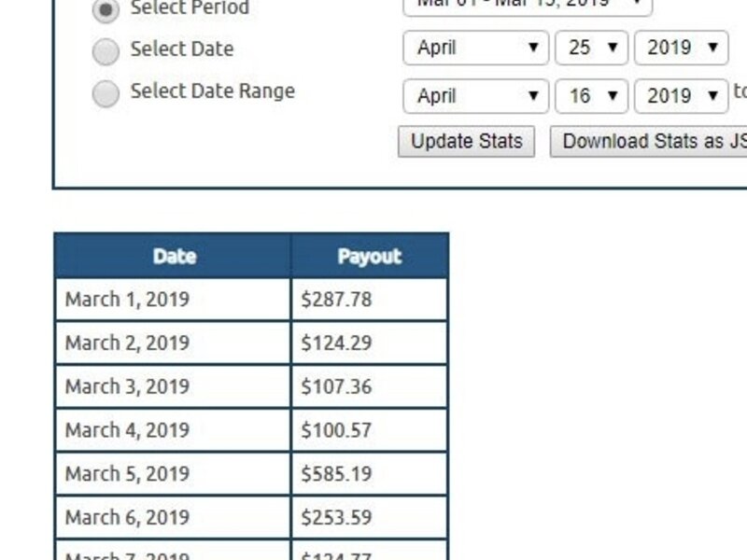Select the March 1, 2019 date cell
Screen dimensions: 747x560
click(x=127, y=300)
